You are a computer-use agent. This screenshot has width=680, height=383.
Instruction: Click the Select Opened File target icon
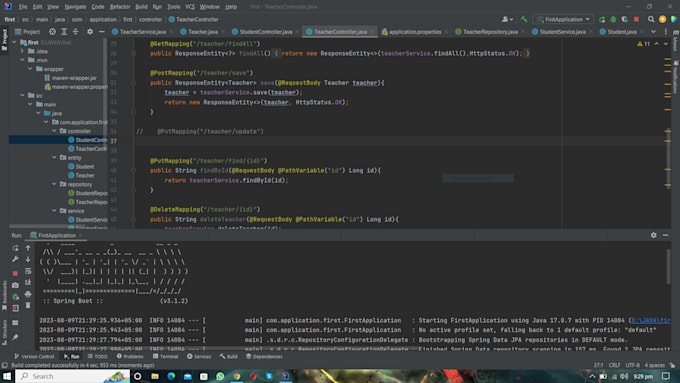(52, 32)
